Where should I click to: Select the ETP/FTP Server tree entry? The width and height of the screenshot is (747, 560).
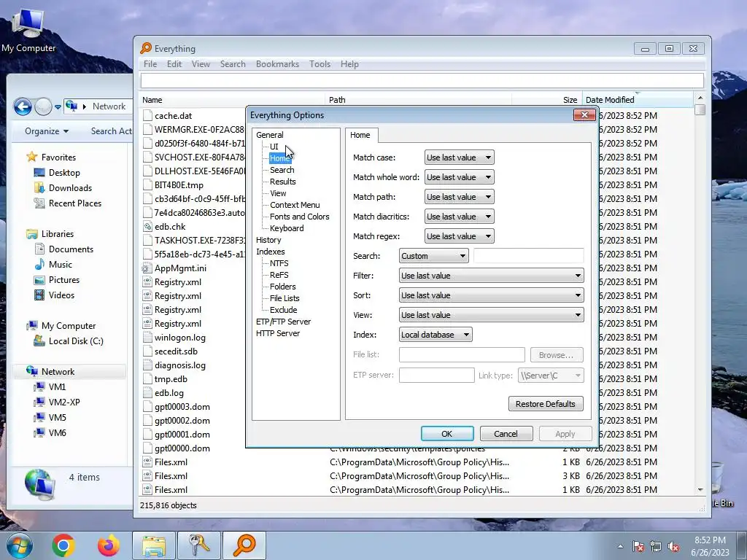[x=283, y=322]
